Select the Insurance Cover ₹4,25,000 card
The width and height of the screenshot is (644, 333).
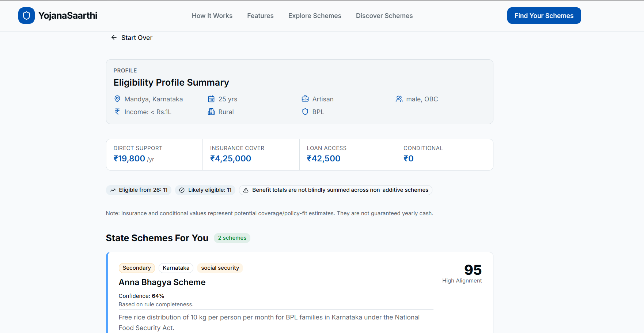[251, 154]
